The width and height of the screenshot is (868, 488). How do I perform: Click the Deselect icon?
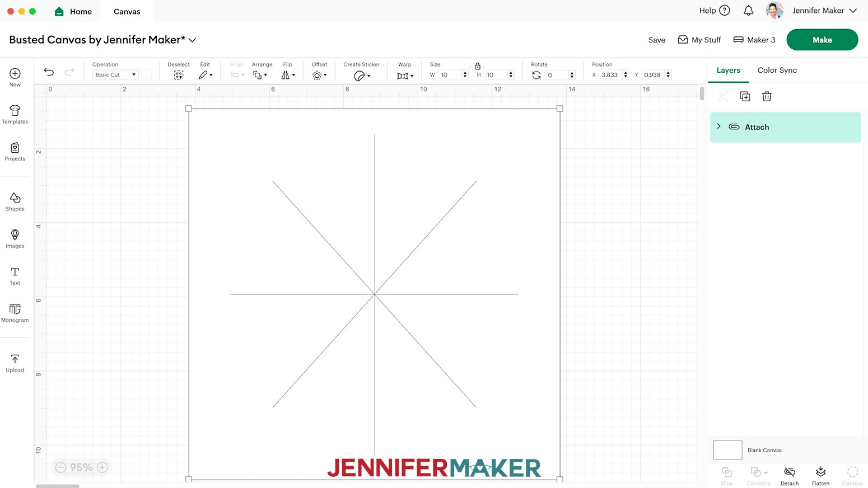[179, 75]
